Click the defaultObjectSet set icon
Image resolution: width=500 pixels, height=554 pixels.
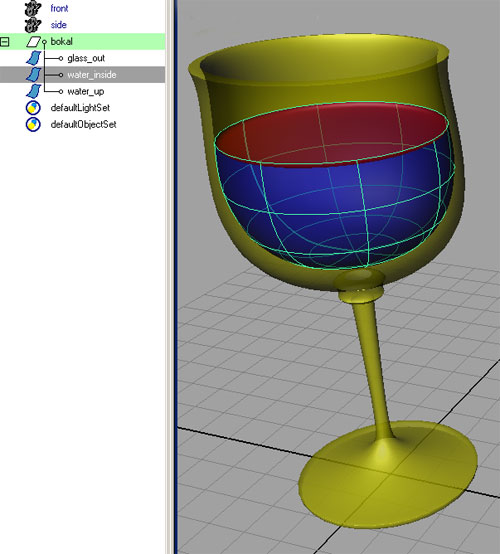(x=33, y=124)
